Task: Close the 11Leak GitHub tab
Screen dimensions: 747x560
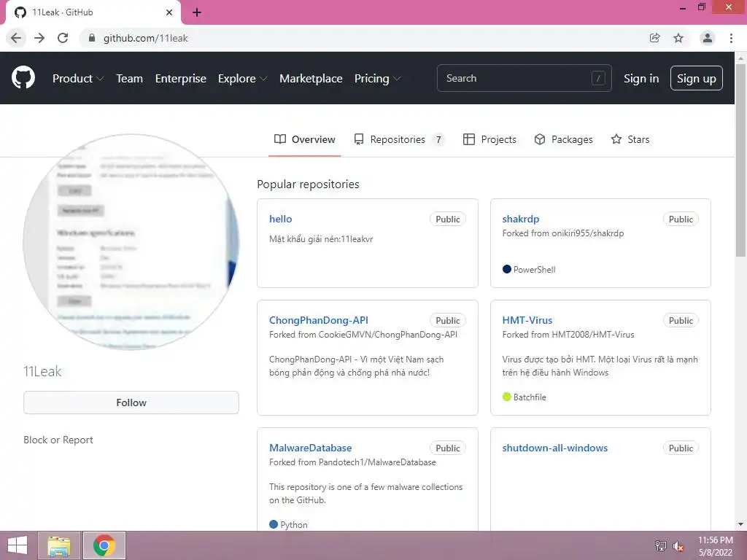Action: click(169, 12)
